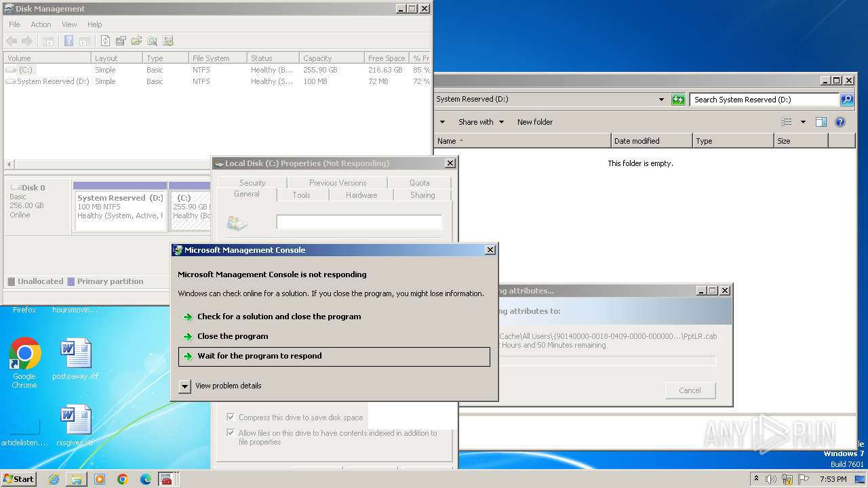
Task: Switch to the Sharing tab in Properties
Action: tap(422, 195)
